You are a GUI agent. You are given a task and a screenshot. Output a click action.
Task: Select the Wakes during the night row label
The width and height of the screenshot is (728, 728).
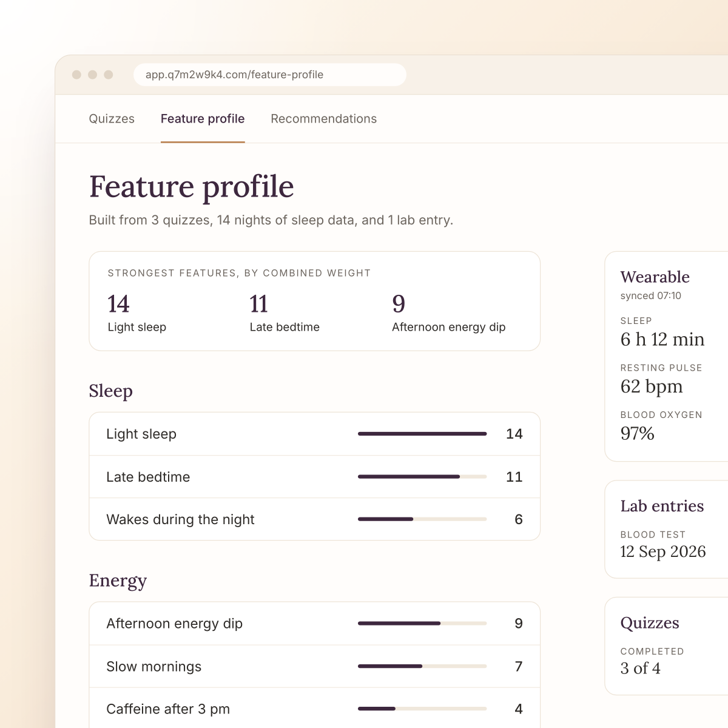180,519
